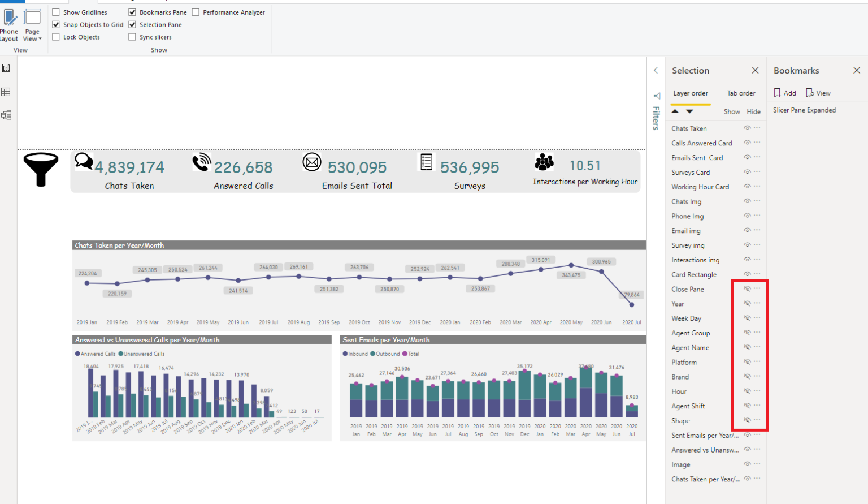Viewport: 868px width, 504px height.
Task: Move selected layer down with the down arrow
Action: [x=689, y=111]
